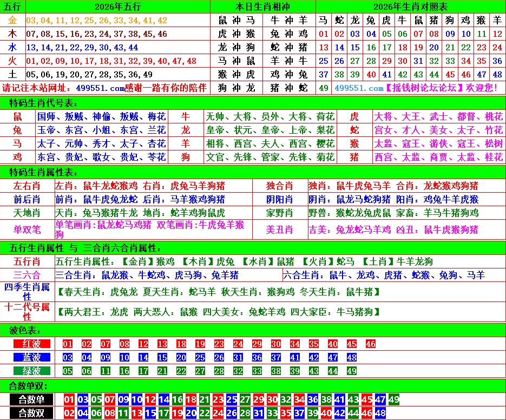Screen dimensions: 506x420
Task: Click the 三六合 row label
Action: (x=27, y=275)
